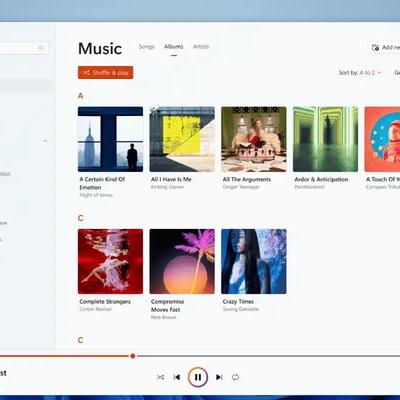Open the All I Have Is Me album

coord(182,139)
